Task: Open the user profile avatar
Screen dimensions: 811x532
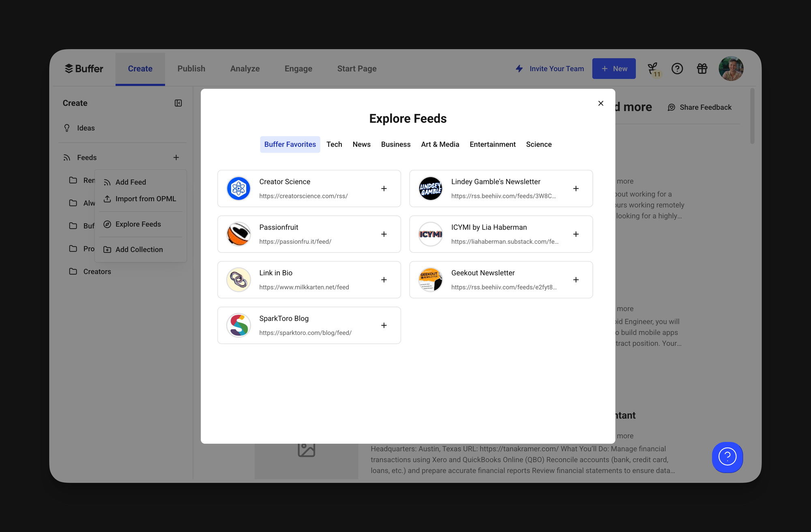Action: [x=731, y=69]
